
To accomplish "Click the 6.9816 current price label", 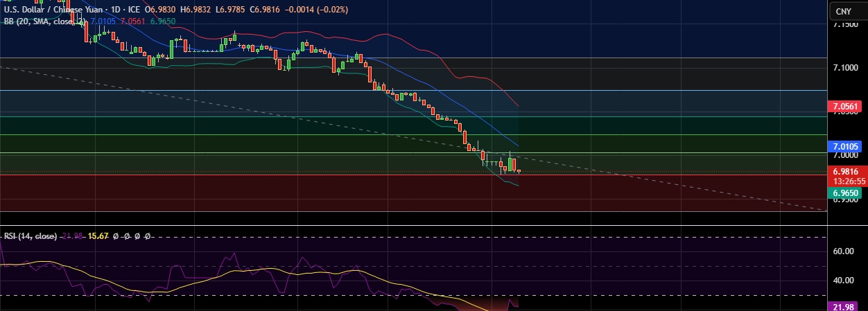I will click(x=845, y=171).
